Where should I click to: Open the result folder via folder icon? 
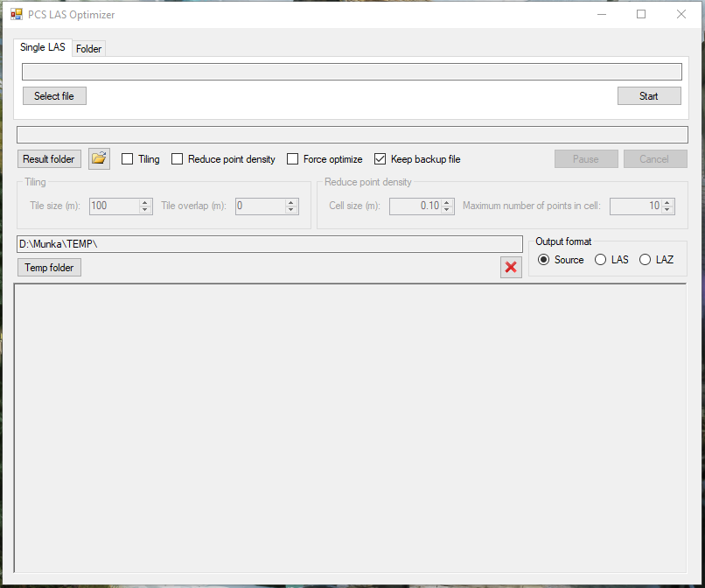click(x=99, y=158)
